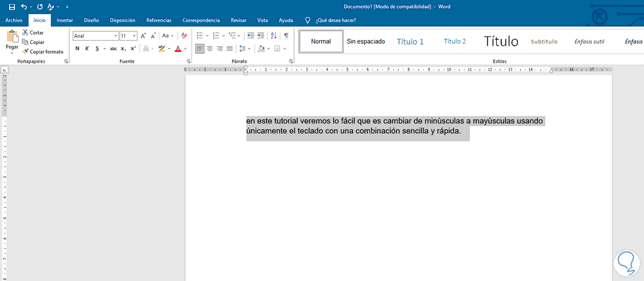644x281 pixels.
Task: Increase font size with the larger A icon
Action: coord(143,36)
